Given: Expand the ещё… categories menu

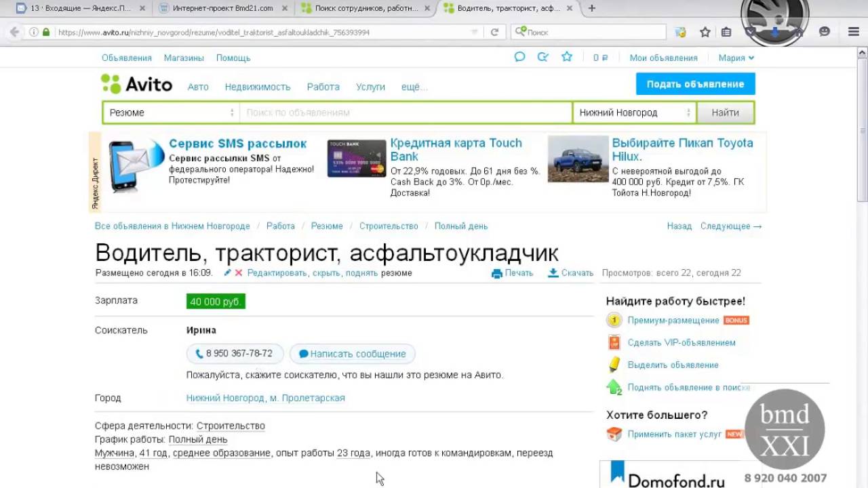Looking at the screenshot, I should 414,87.
